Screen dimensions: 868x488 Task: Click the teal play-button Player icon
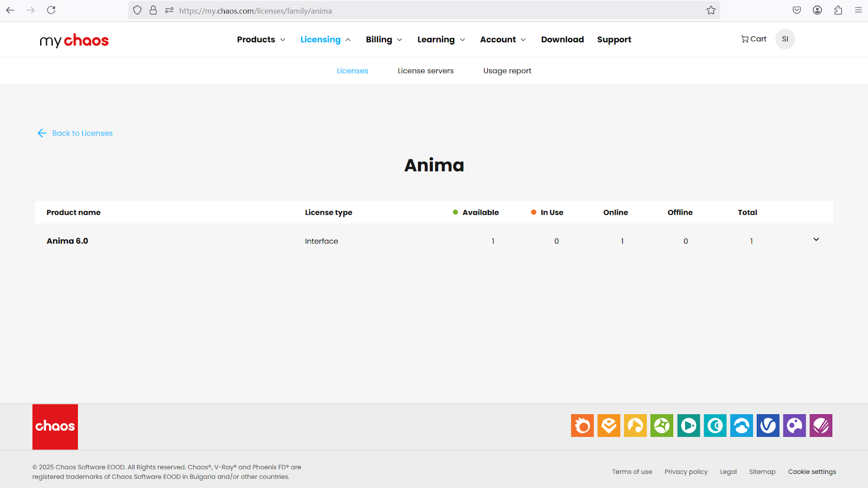point(688,426)
